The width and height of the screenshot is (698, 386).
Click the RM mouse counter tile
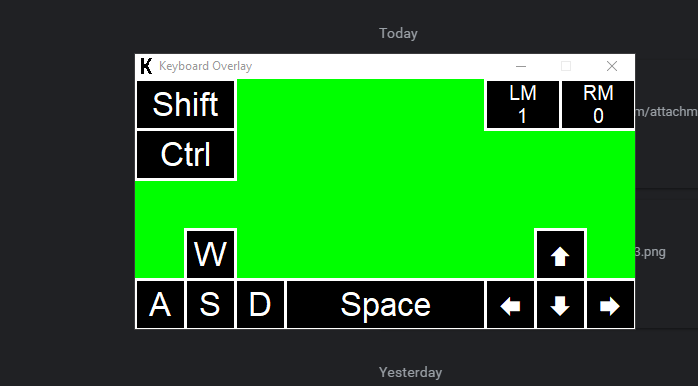point(598,105)
